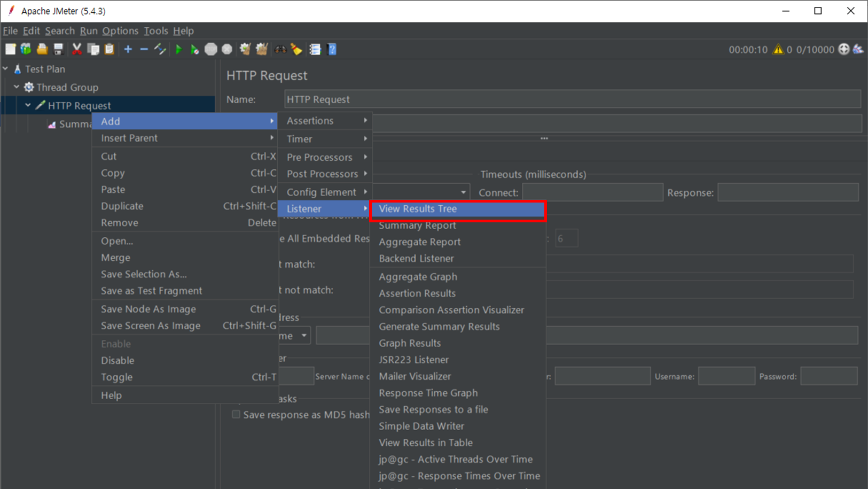Start the test with green play icon
Image resolution: width=868 pixels, height=489 pixels.
click(x=179, y=49)
